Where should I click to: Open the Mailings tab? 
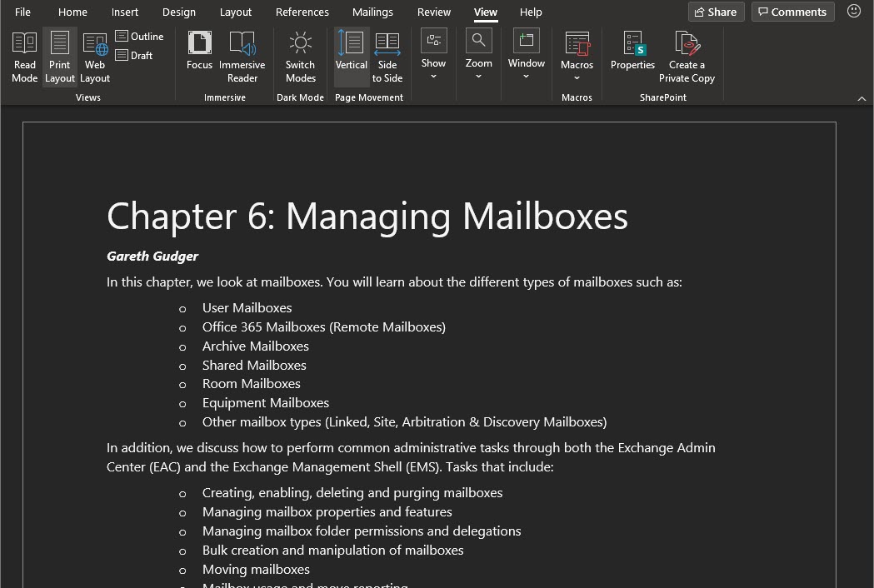click(x=372, y=12)
